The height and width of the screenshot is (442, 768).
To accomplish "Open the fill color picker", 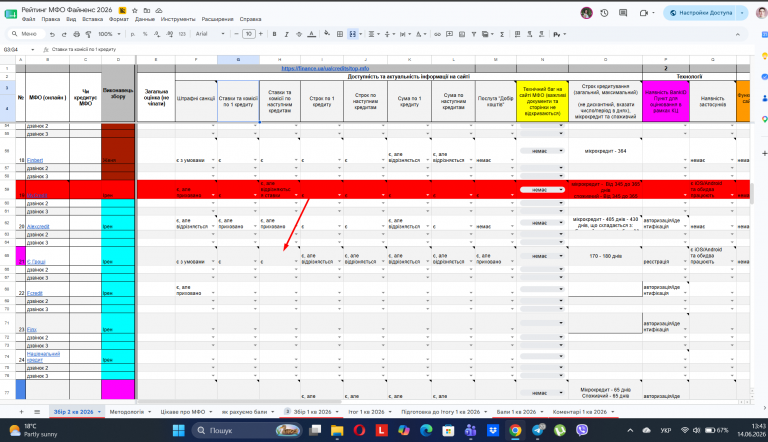I will point(327,34).
